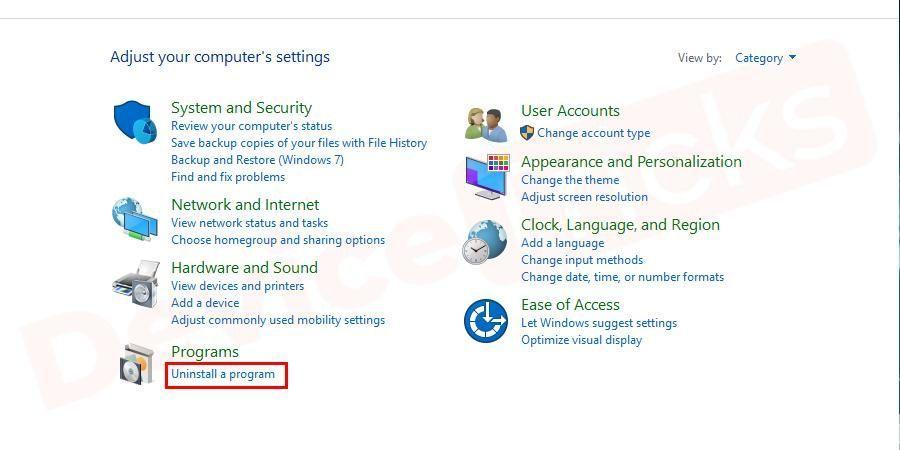Open Change date, time, or number formats
Viewport: 900px width, 450px height.
pos(622,277)
